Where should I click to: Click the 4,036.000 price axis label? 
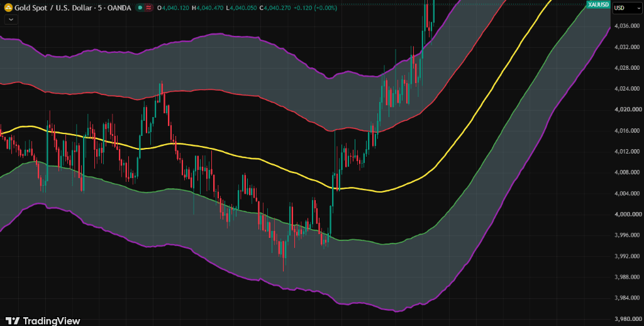point(627,26)
